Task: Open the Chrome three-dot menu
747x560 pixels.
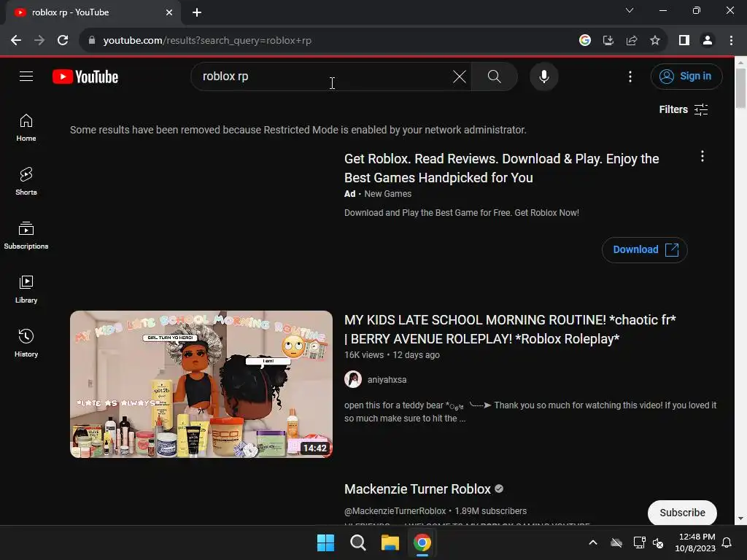Action: click(x=731, y=41)
